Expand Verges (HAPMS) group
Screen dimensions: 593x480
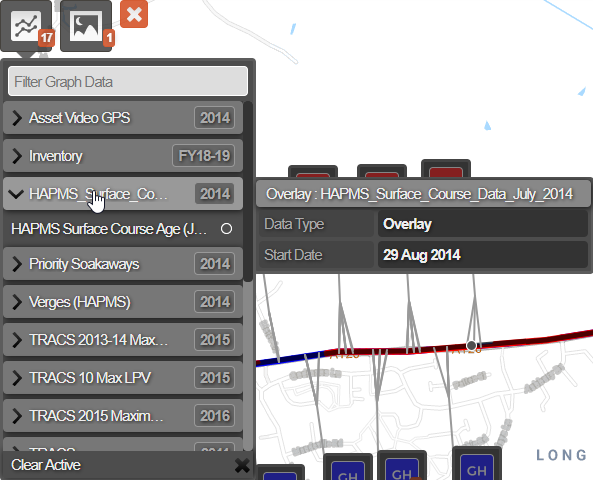[123, 302]
